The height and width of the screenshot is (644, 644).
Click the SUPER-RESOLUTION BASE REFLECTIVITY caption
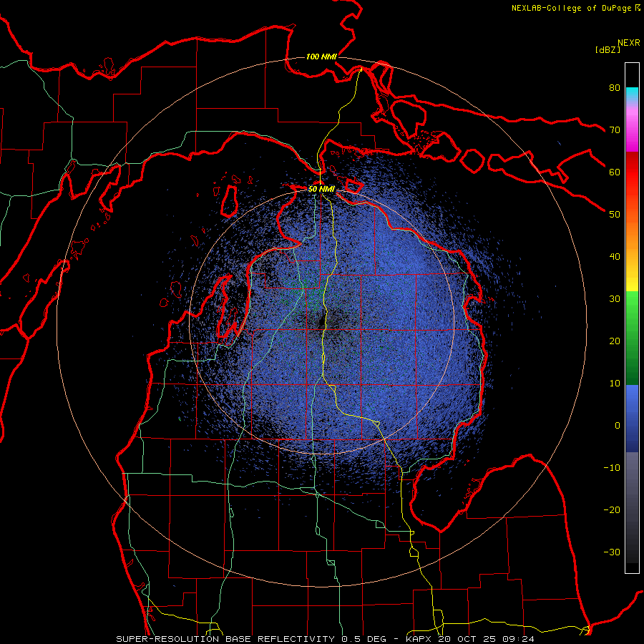(225, 639)
